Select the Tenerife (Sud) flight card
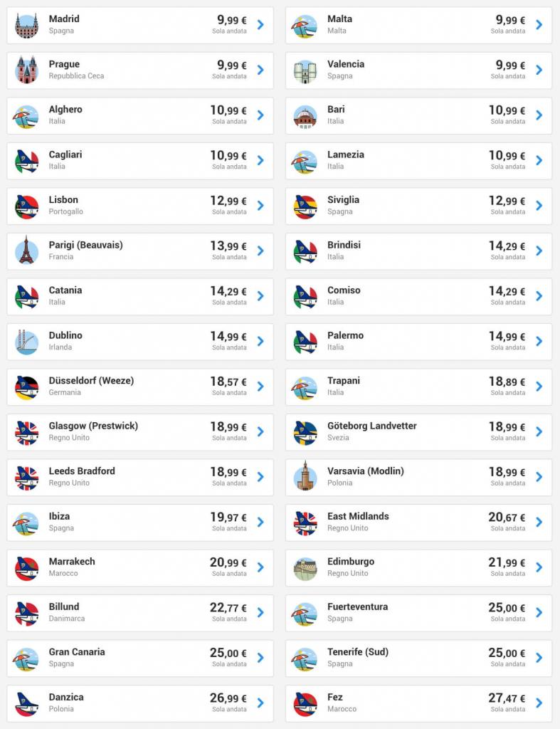 (418, 658)
